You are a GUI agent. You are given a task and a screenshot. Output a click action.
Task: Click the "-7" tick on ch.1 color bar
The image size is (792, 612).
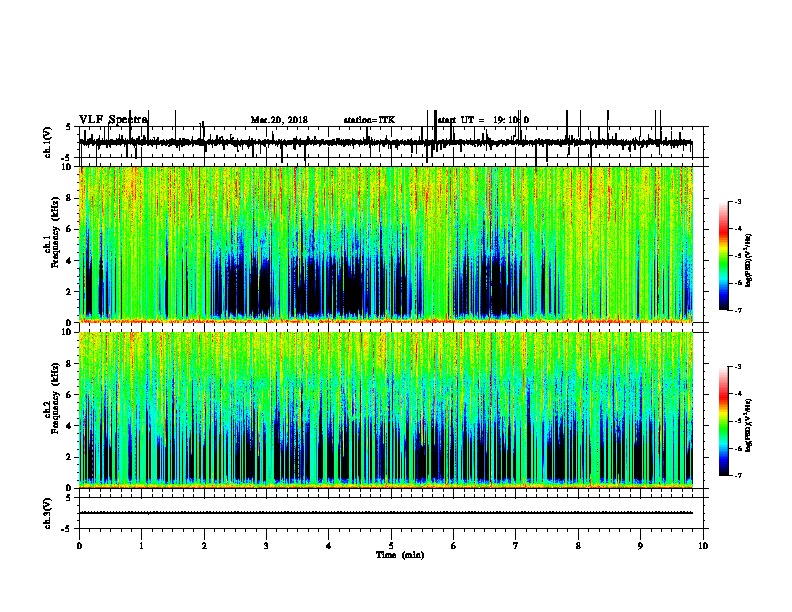tap(738, 310)
